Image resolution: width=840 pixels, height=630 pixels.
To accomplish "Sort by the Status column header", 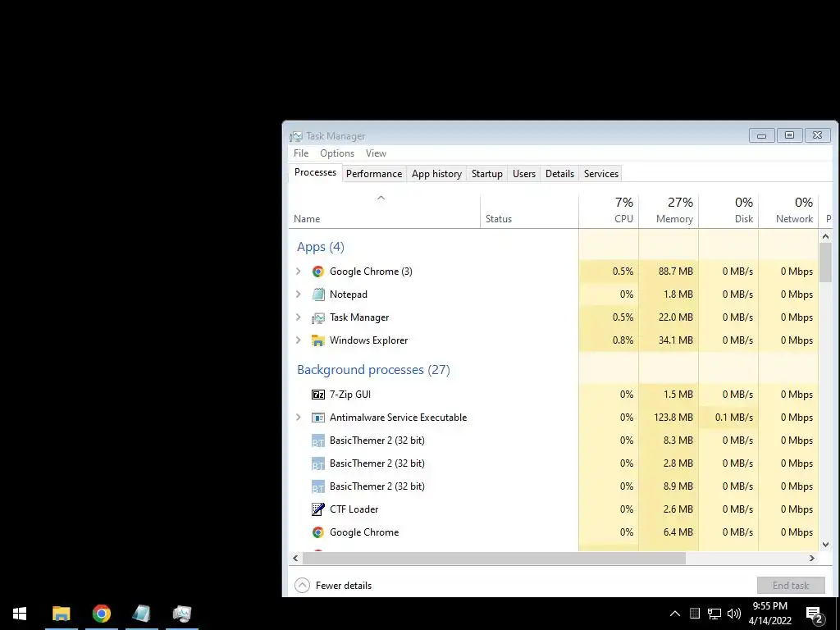I will 529,211.
